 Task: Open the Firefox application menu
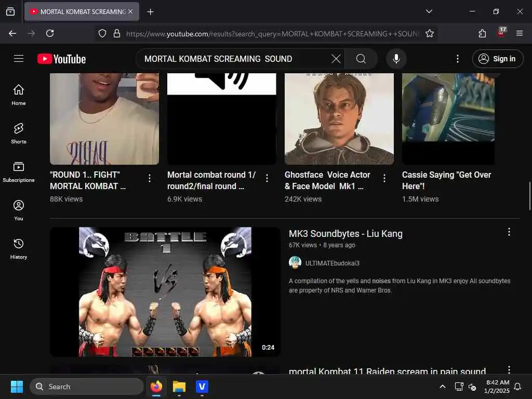[x=520, y=33]
